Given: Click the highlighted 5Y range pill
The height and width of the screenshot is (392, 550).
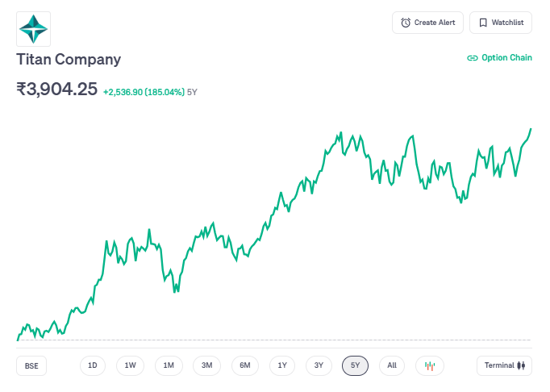Looking at the screenshot, I should click(x=355, y=365).
